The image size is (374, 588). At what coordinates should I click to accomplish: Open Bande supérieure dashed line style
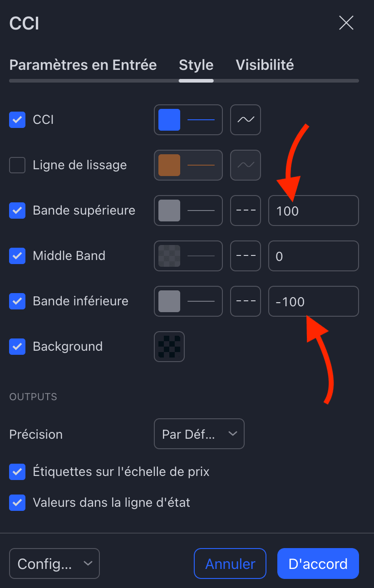click(246, 211)
